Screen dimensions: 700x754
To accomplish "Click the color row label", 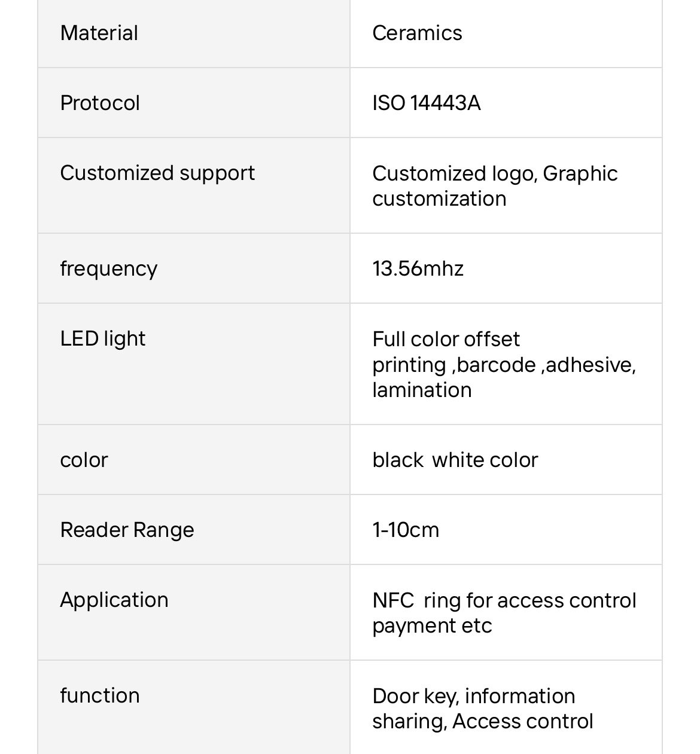I will click(84, 460).
